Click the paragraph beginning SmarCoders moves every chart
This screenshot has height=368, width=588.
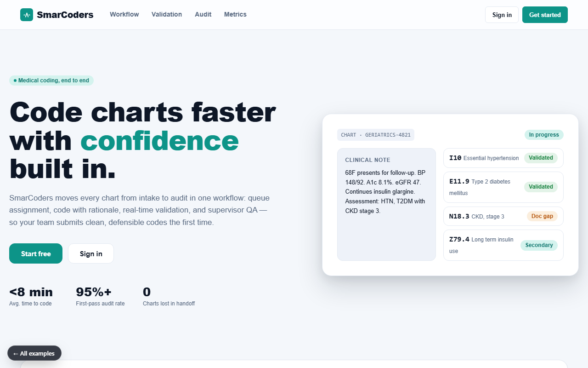click(x=140, y=210)
